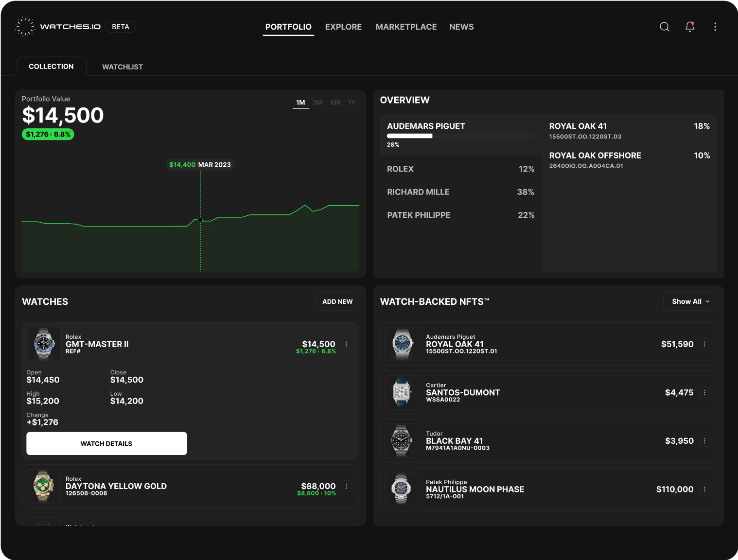This screenshot has height=560, width=738.
Task: Open GMT-Master II three-dot options
Action: (x=347, y=344)
